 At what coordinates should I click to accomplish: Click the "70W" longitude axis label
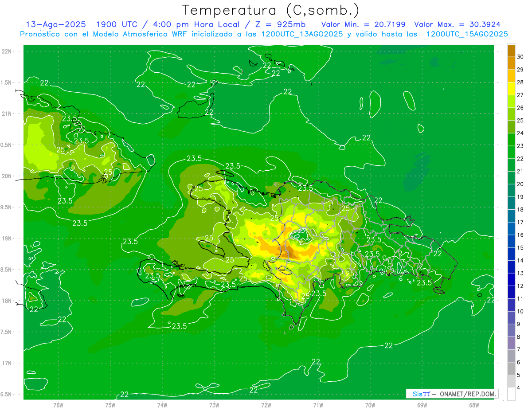(370, 405)
